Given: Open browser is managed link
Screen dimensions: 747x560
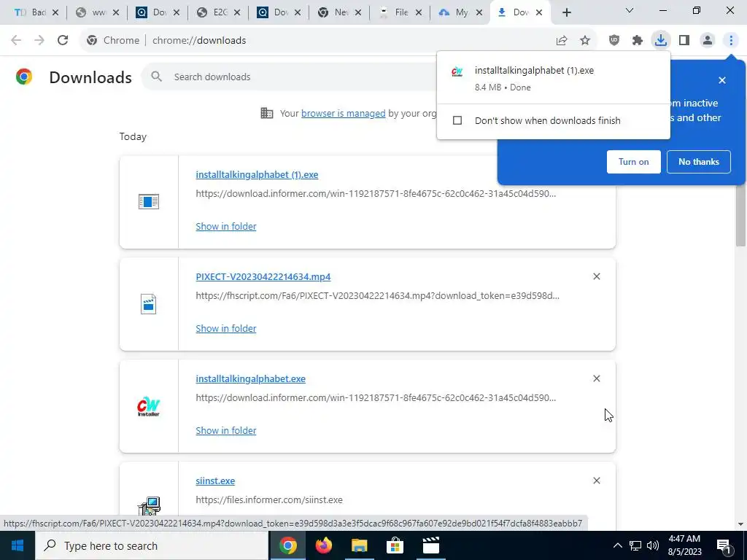Looking at the screenshot, I should [343, 113].
